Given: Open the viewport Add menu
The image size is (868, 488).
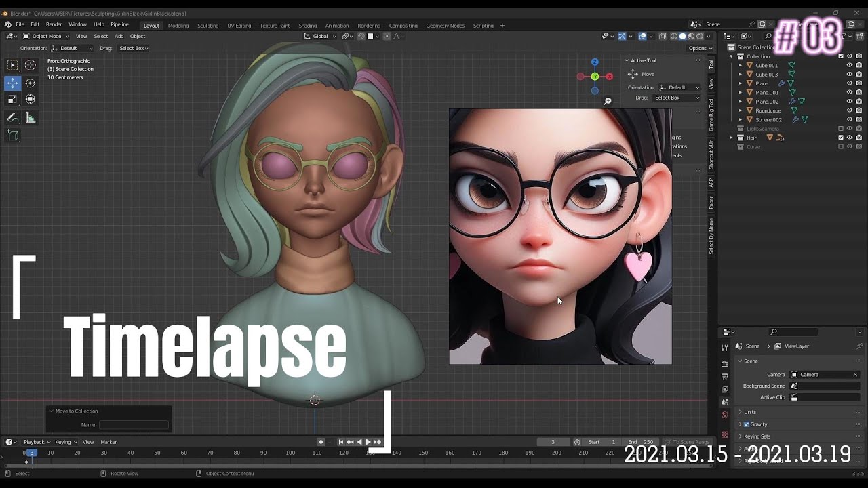Looking at the screenshot, I should (119, 36).
